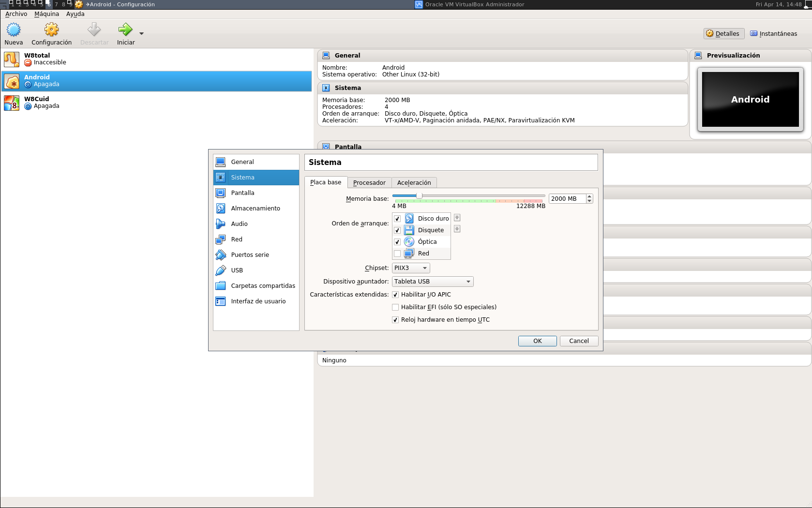
Task: Select Sistema in settings sidebar
Action: click(x=256, y=178)
